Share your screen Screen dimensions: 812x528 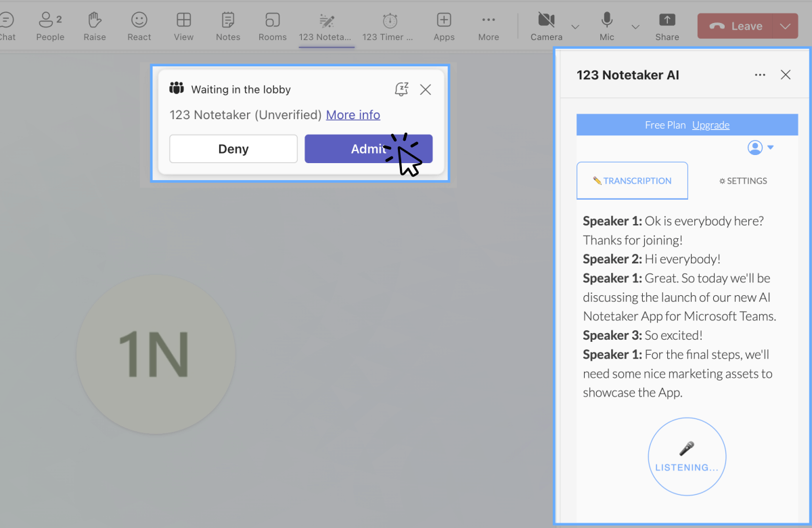[x=667, y=26]
